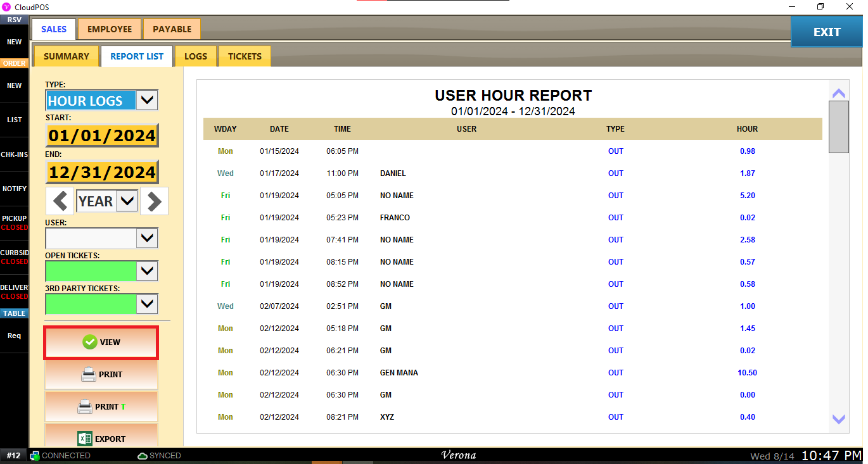Screen dimensions: 868x464
Task: Open the order LIST sidebar item
Action: (x=14, y=120)
